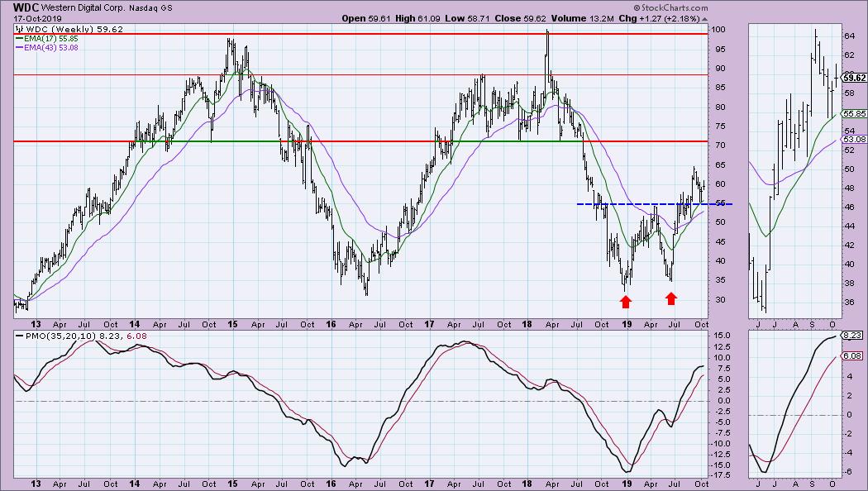This screenshot has width=868, height=491.
Task: Click the 59.62 price tag beside the zoom panel
Action: 854,78
